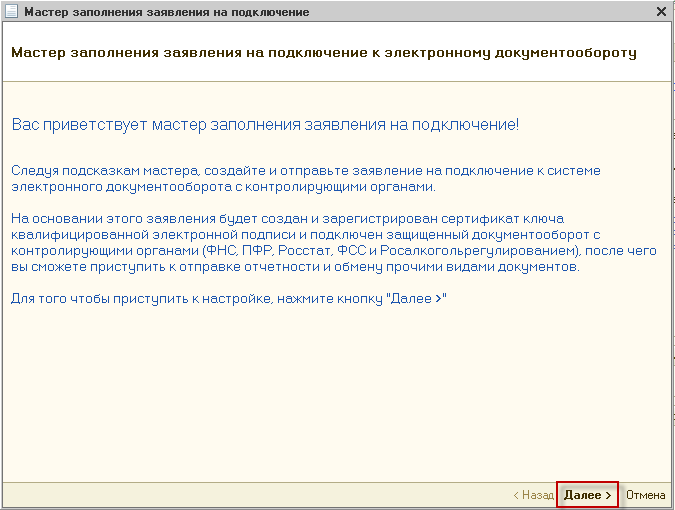
Task: Click the Далее > button
Action: pyautogui.click(x=587, y=495)
